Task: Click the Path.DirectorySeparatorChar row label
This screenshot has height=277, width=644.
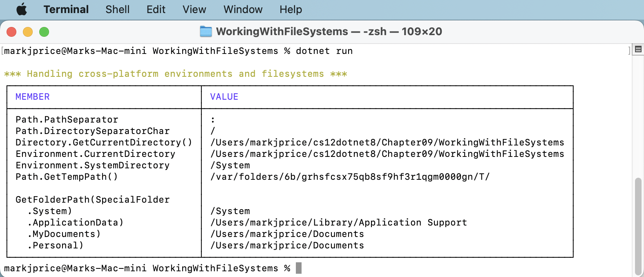Action: click(93, 131)
